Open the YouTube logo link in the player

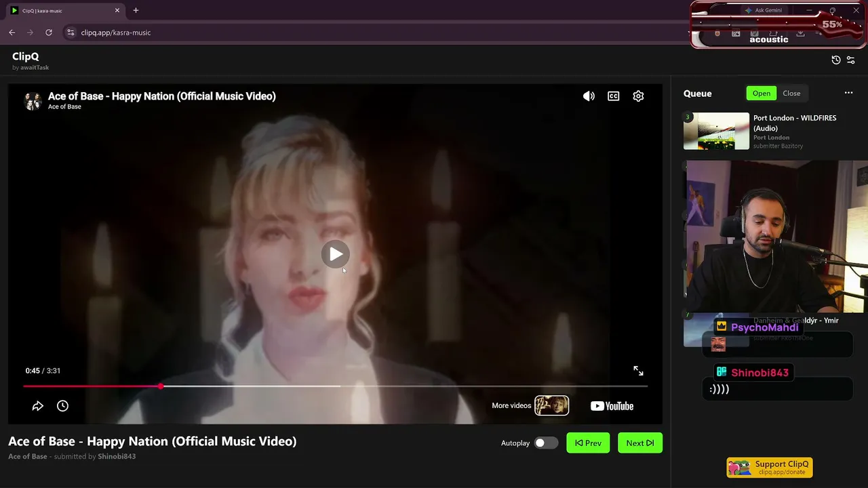pyautogui.click(x=612, y=406)
